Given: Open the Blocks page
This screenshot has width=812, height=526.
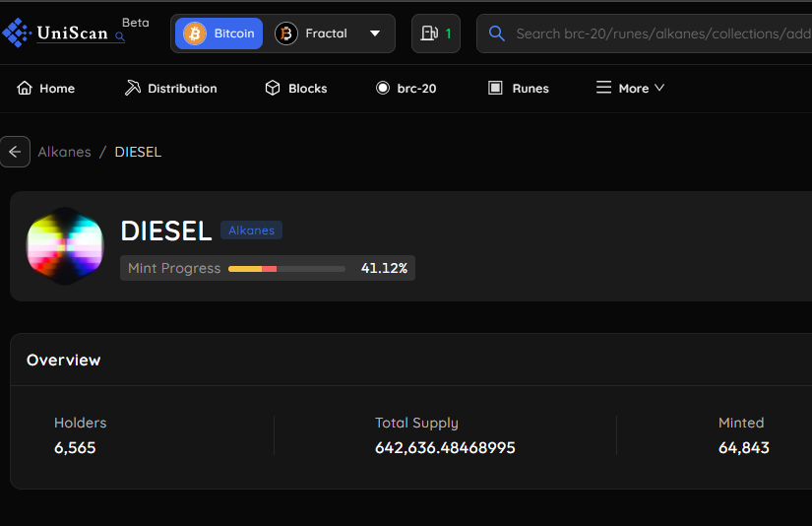Looking at the screenshot, I should pyautogui.click(x=295, y=88).
